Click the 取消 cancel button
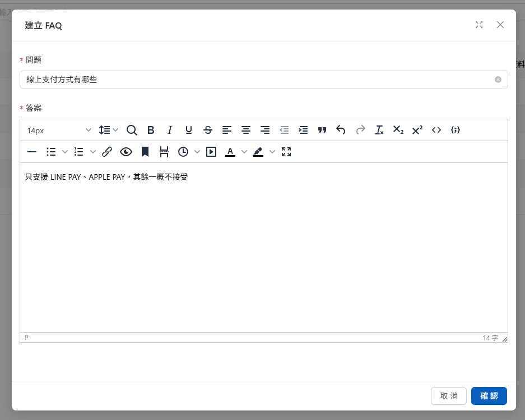 point(449,396)
